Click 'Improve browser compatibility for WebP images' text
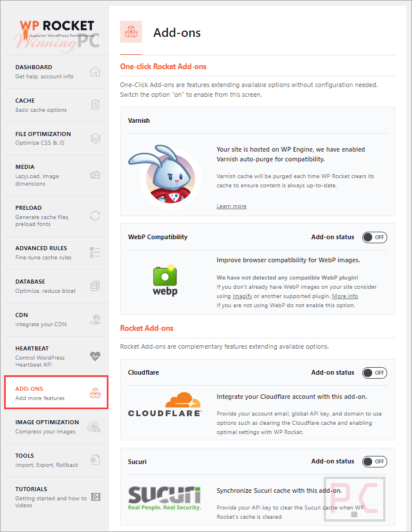This screenshot has width=412, height=532. (x=289, y=260)
